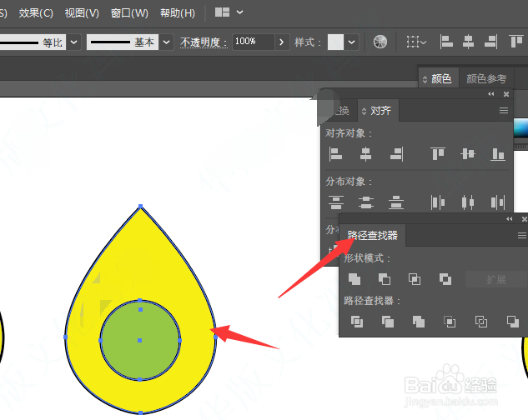Click the recolor artwork wheel icon

click(x=380, y=42)
